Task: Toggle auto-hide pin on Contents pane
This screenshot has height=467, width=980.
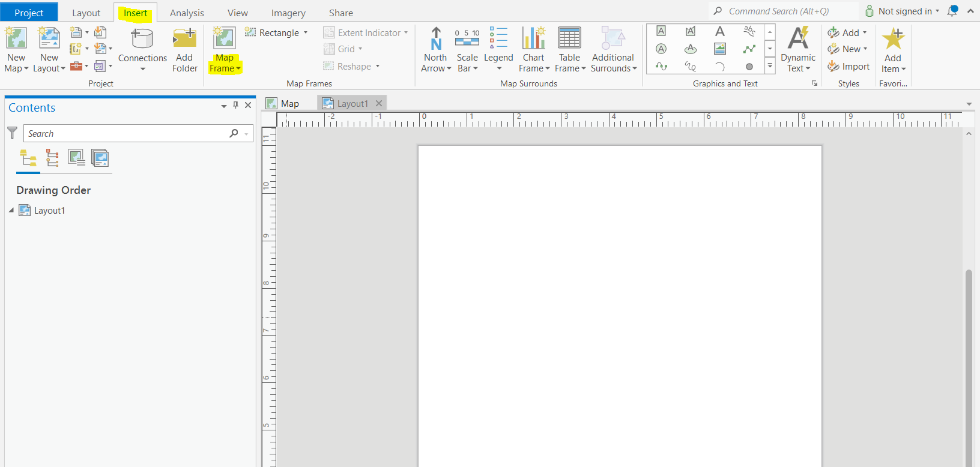Action: tap(235, 105)
